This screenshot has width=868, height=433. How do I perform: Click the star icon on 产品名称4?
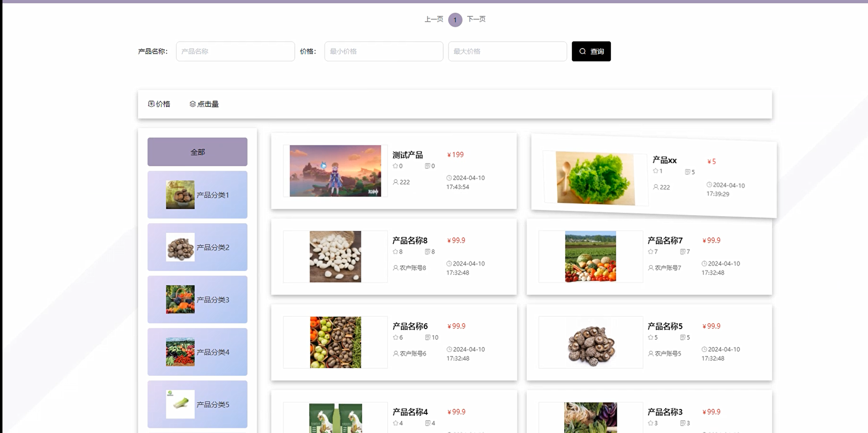(395, 423)
